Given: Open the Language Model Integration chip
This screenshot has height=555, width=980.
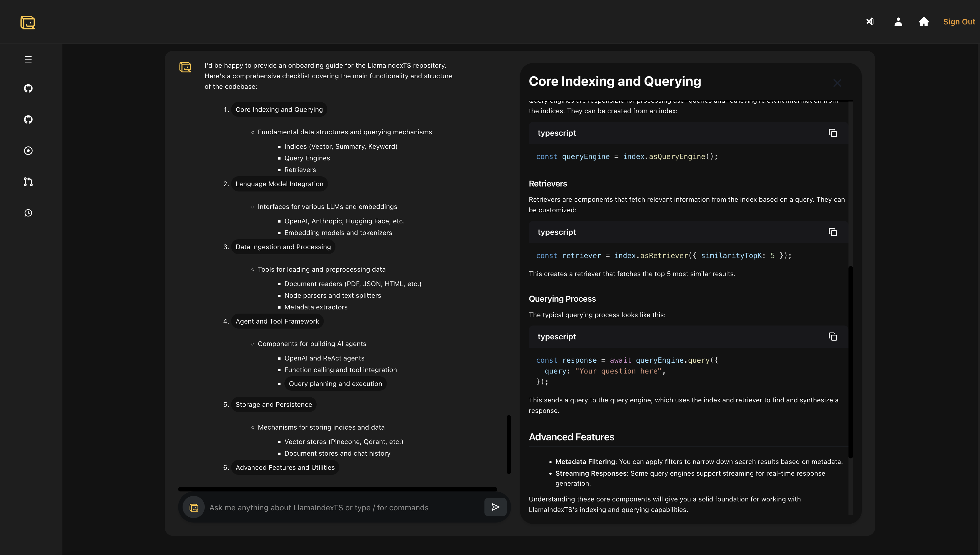Looking at the screenshot, I should coord(279,184).
